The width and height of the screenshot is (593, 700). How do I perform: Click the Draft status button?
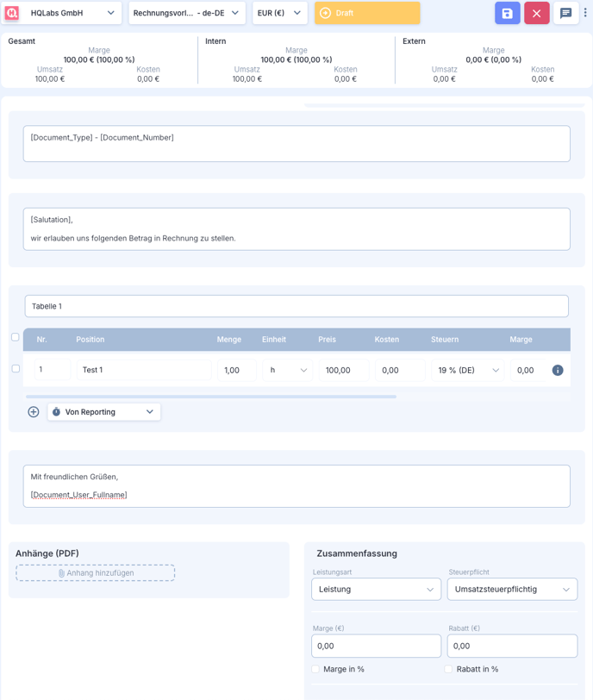pyautogui.click(x=367, y=13)
